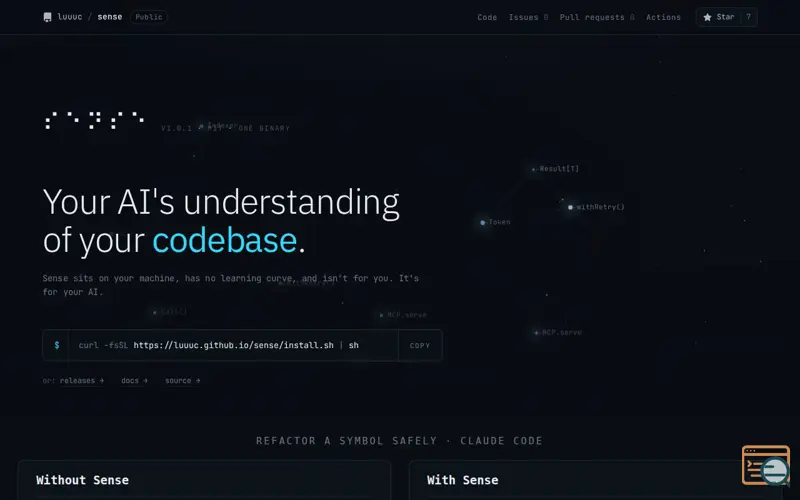This screenshot has height=500, width=800.
Task: Click the With Sense card title
Action: (x=462, y=480)
